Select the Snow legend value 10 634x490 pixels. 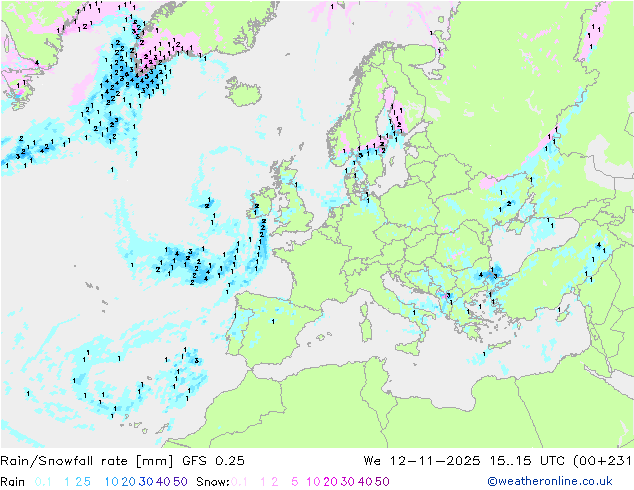313,482
